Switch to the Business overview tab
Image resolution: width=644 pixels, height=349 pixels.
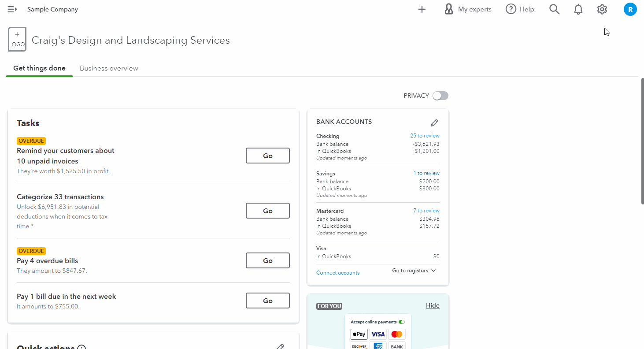[x=109, y=68]
